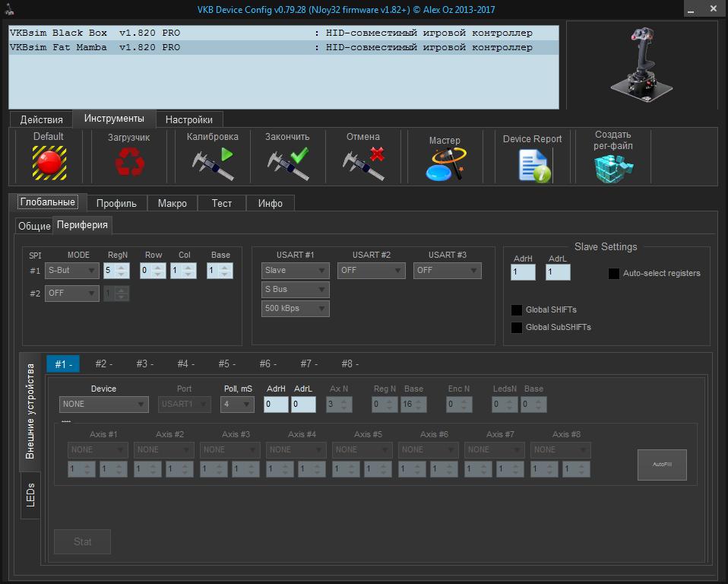Viewport: 728px width, 584px height.
Task: Open the SPI #2 MODE dropdown (OFF)
Action: click(x=72, y=294)
